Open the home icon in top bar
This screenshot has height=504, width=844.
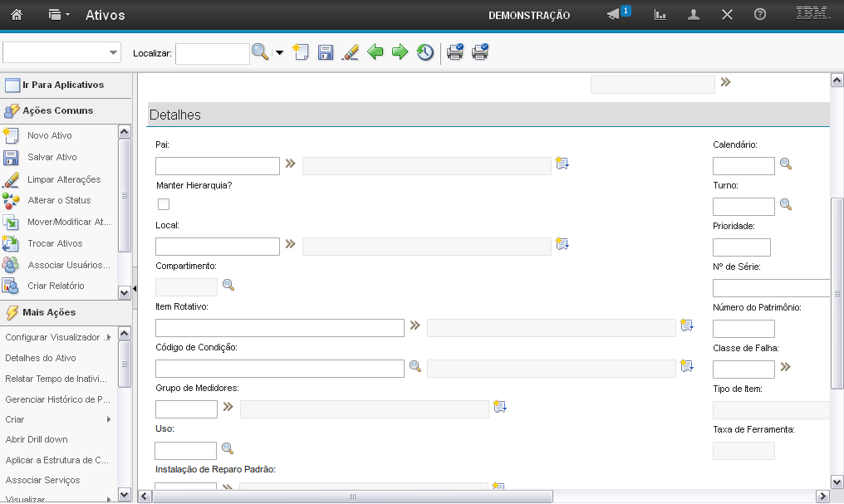click(17, 15)
